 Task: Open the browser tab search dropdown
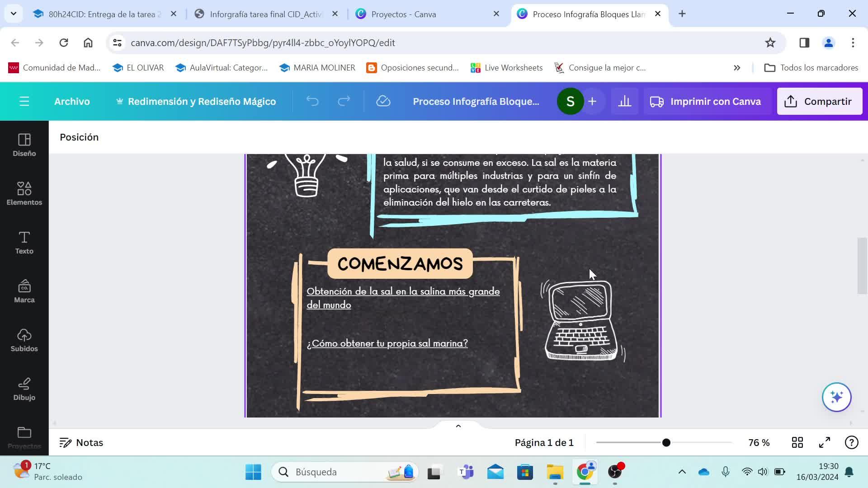pos(14,14)
